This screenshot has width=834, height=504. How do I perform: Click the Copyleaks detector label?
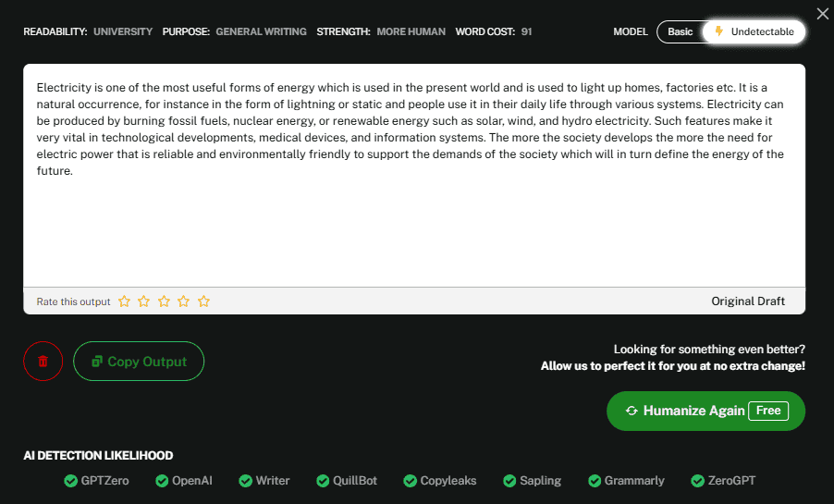click(x=448, y=481)
